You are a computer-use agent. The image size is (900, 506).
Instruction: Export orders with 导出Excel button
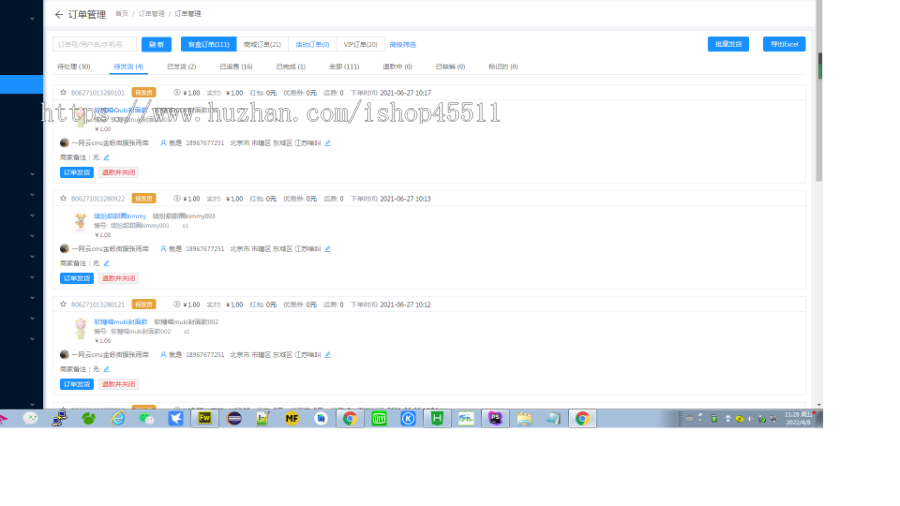pos(784,44)
